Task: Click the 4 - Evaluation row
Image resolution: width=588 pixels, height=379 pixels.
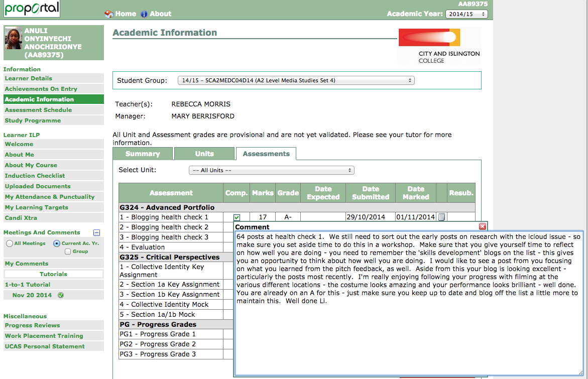Action: pos(176,247)
